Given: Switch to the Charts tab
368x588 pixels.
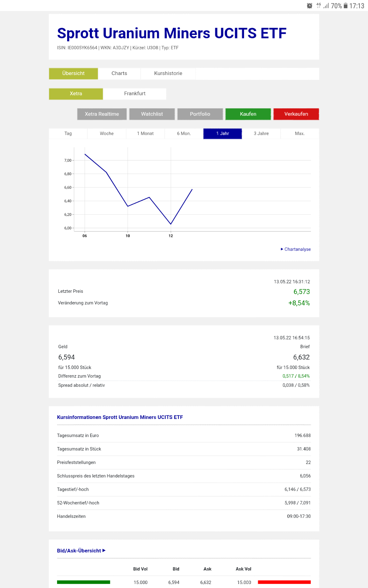Looking at the screenshot, I should click(119, 73).
